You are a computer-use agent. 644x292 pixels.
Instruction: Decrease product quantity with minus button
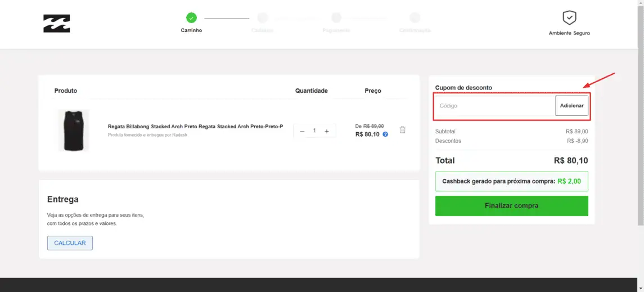pos(302,131)
